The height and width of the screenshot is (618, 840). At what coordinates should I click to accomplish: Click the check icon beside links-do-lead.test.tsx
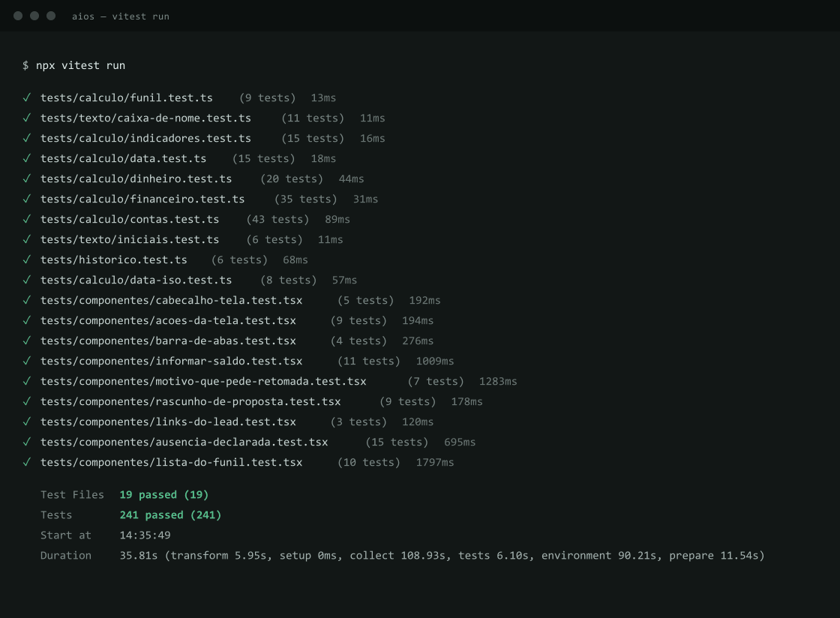point(27,421)
